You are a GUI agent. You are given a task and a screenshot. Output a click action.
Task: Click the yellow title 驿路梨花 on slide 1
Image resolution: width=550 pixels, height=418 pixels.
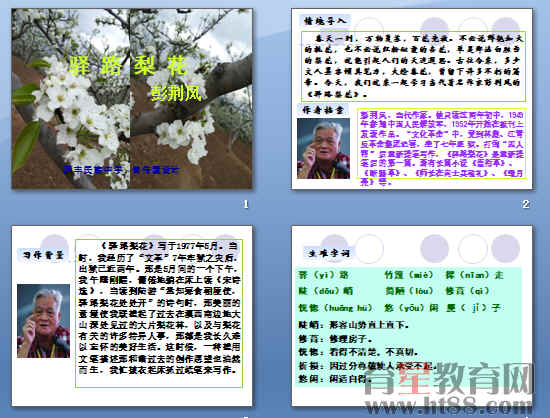[x=128, y=66]
